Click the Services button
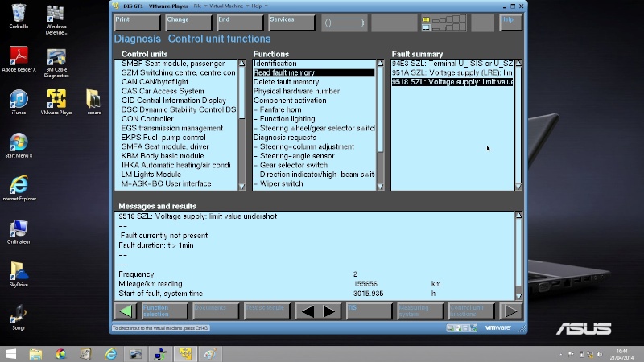 pos(291,23)
